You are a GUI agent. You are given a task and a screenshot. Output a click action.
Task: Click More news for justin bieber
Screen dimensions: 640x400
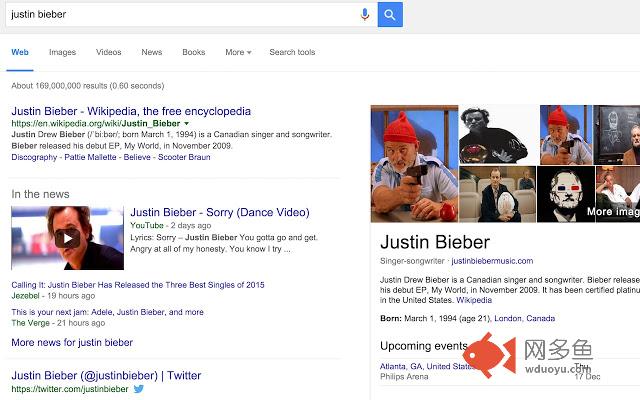72,342
